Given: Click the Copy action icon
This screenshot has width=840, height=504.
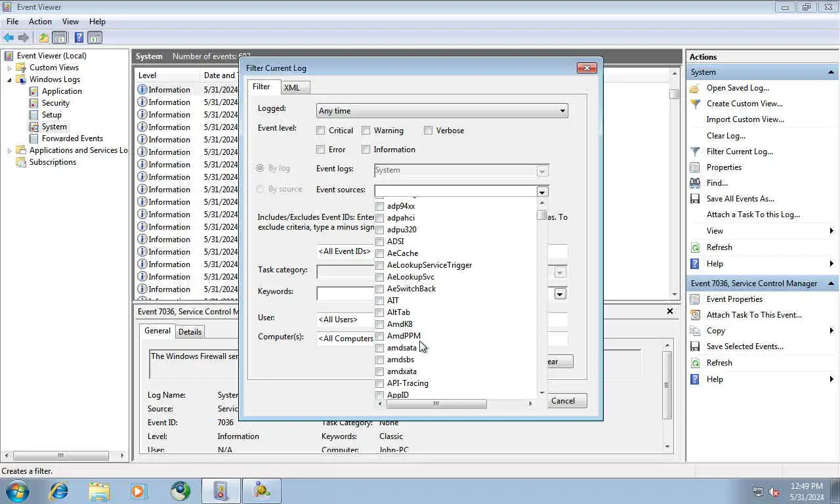Looking at the screenshot, I should (695, 331).
